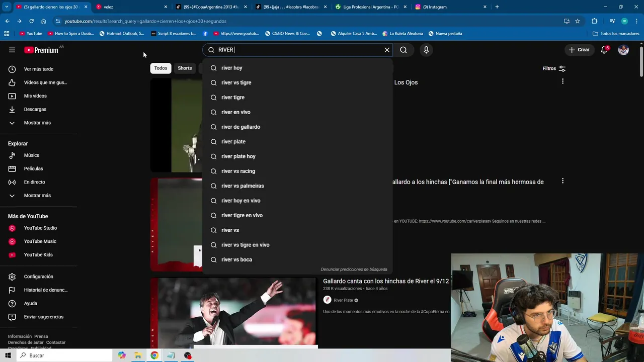Open 'Gallardo canta con los hinchas' title
644x362 pixels.
pyautogui.click(x=386, y=281)
